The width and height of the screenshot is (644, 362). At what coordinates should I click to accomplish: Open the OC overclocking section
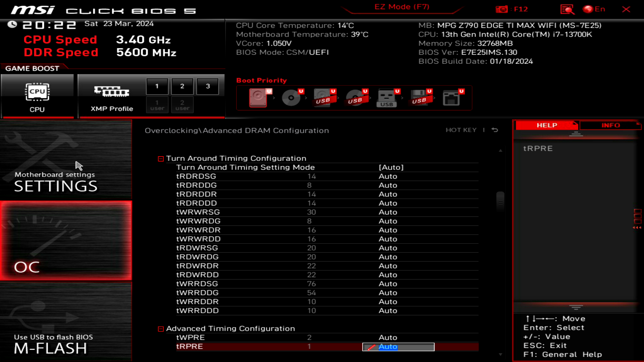pos(66,241)
